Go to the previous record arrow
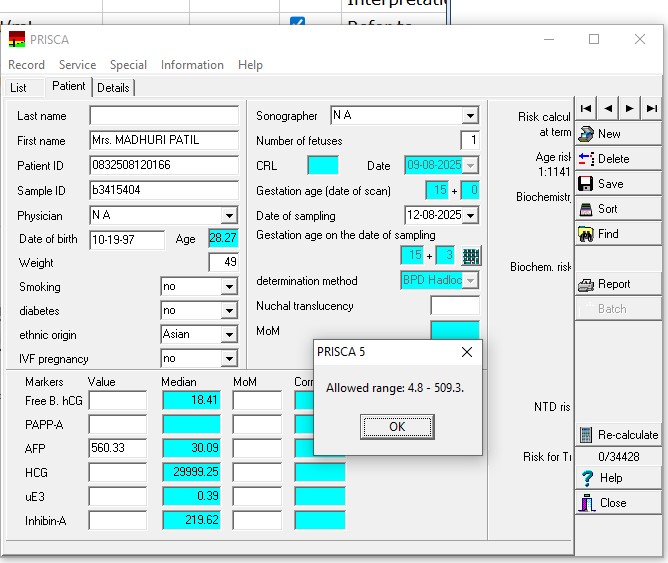668x563 pixels. click(608, 108)
